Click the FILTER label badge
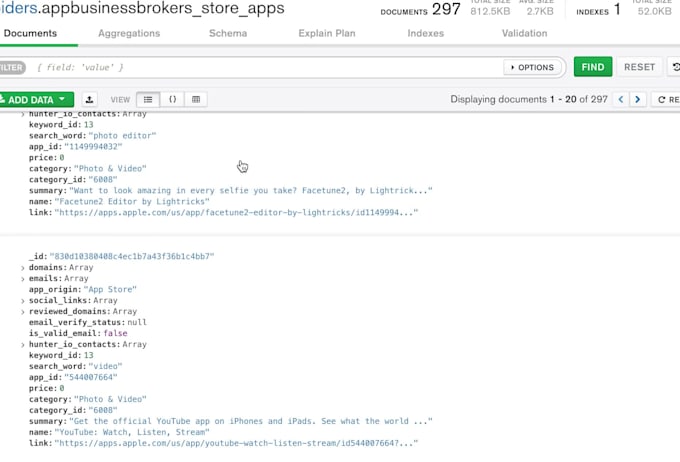This screenshot has width=680, height=462. (x=13, y=67)
